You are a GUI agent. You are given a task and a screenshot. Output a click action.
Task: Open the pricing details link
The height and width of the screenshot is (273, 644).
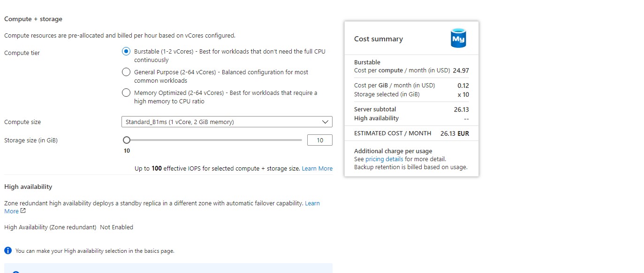384,159
